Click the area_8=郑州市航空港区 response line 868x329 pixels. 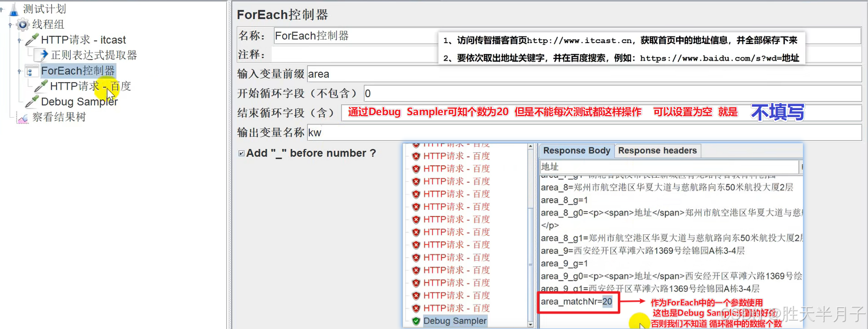pyautogui.click(x=667, y=187)
